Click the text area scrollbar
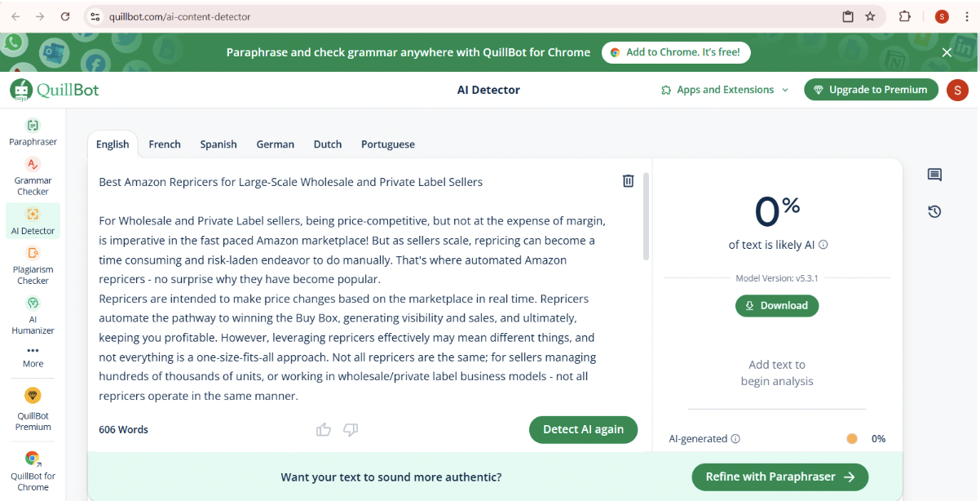 pos(647,216)
